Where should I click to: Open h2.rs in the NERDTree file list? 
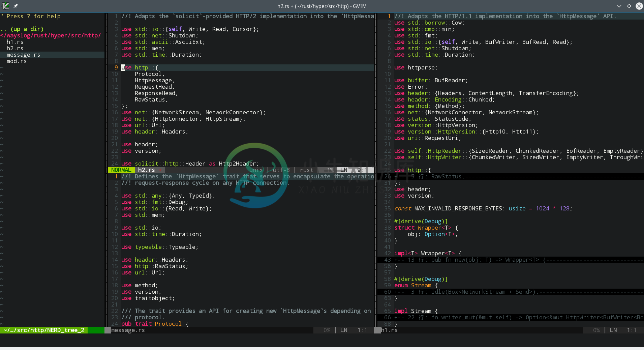15,48
